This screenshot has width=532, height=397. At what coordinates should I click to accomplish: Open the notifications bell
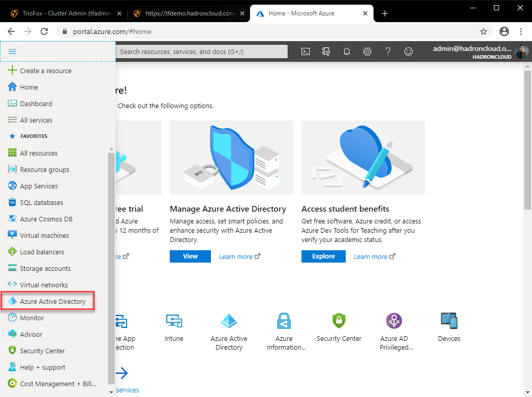coord(346,51)
